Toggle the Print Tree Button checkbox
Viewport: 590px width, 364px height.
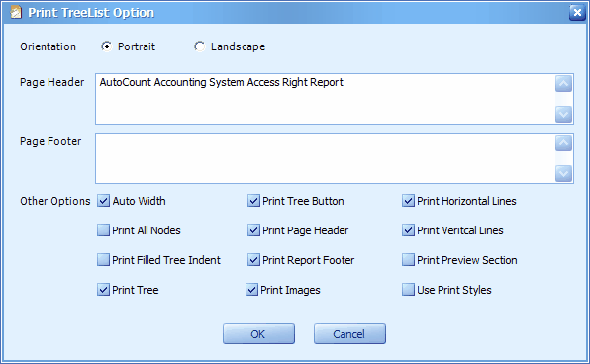[x=253, y=201]
